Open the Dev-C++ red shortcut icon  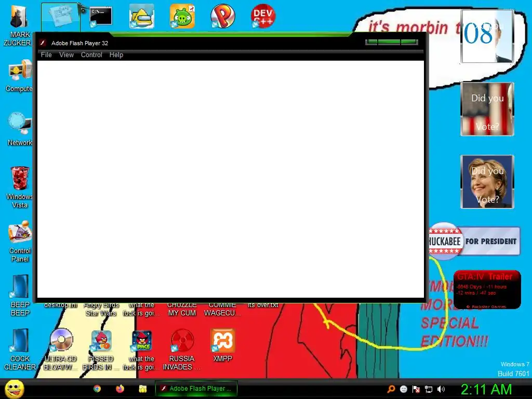coord(263,16)
